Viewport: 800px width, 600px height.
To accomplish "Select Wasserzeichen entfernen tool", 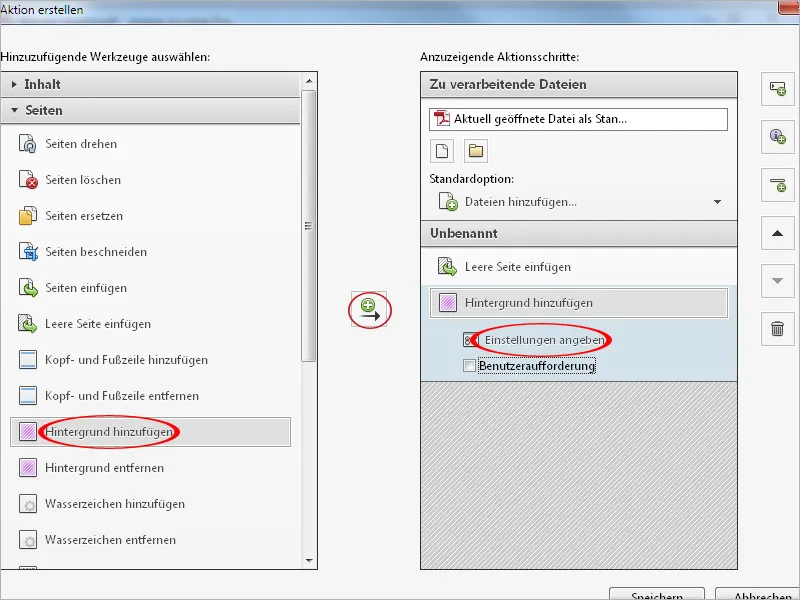I will point(110,540).
